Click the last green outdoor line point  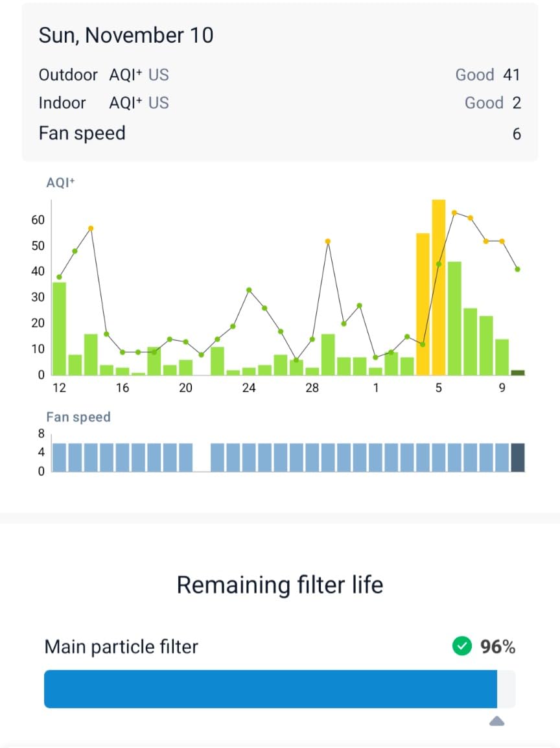(x=517, y=269)
